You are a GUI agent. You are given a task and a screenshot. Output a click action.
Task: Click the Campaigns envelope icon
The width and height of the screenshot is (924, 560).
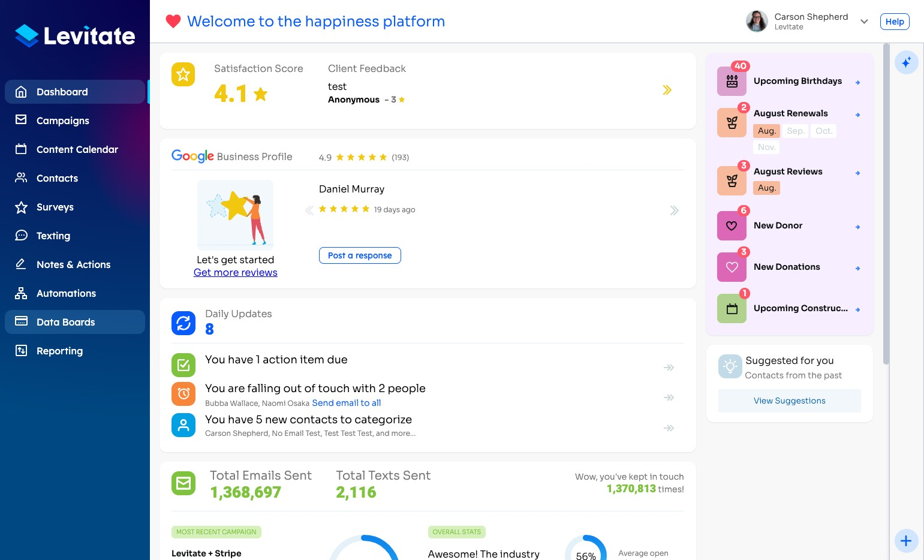pos(21,120)
